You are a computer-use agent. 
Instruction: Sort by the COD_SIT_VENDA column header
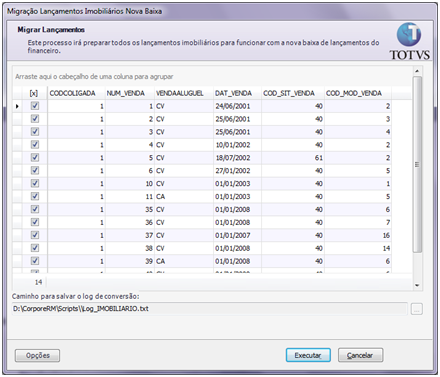(293, 93)
